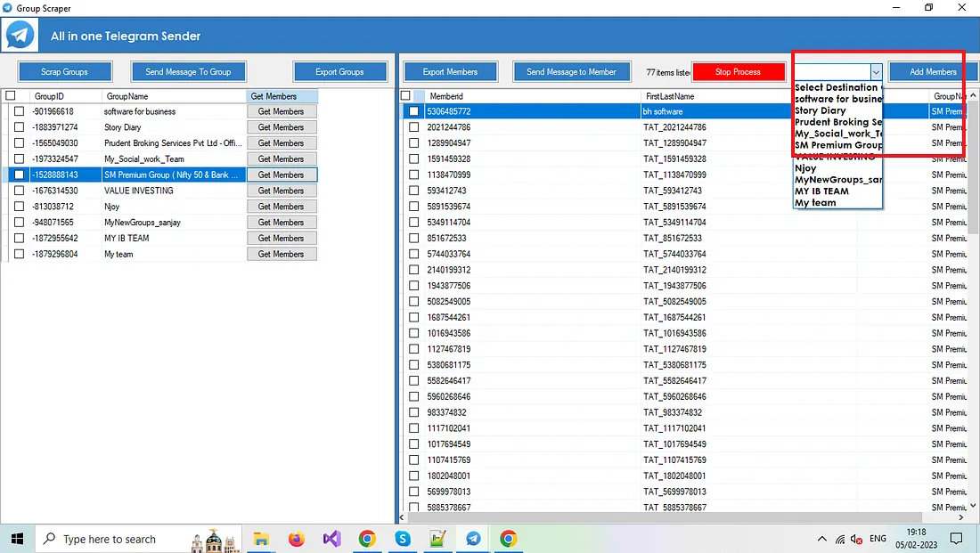Choose 'Prudent Broking' destination option
The width and height of the screenshot is (980, 553).
tap(838, 122)
